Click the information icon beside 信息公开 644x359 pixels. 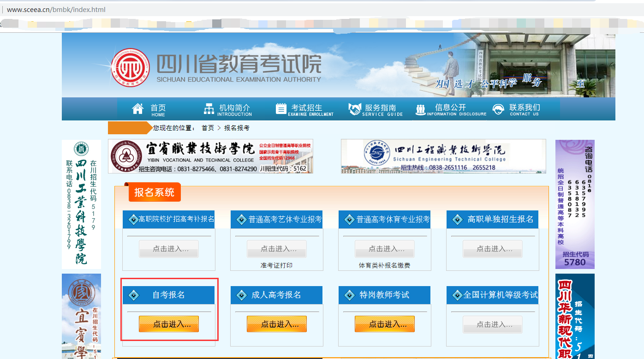(x=420, y=108)
